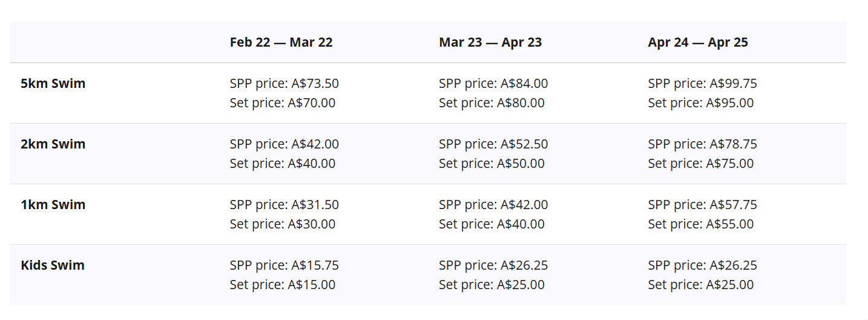Select the 1km Swim row label

[53, 205]
